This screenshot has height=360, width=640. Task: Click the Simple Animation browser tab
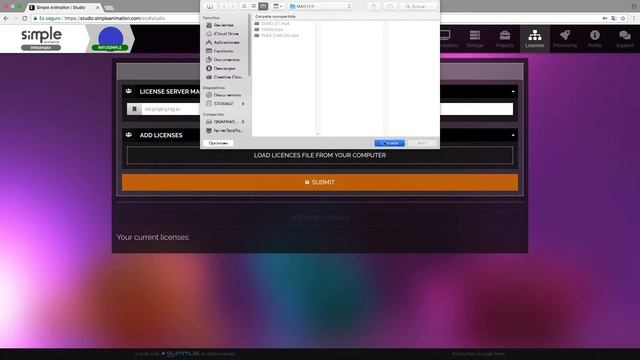tap(61, 7)
